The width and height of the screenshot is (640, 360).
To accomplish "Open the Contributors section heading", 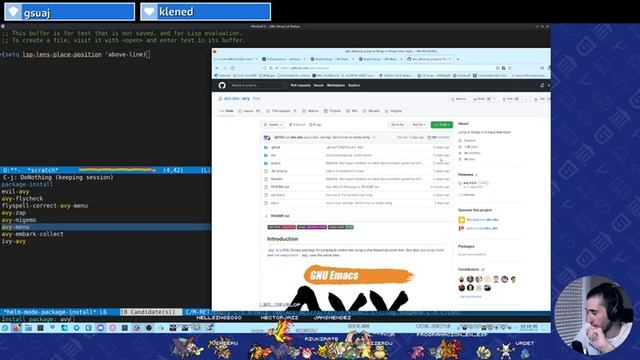I will [469, 269].
